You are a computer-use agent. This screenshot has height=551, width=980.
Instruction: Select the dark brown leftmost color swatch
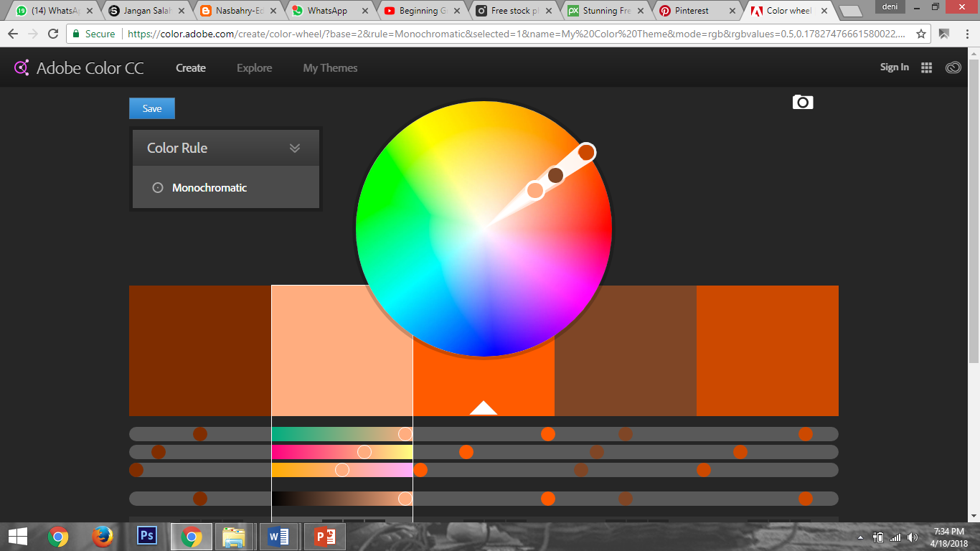pyautogui.click(x=200, y=350)
